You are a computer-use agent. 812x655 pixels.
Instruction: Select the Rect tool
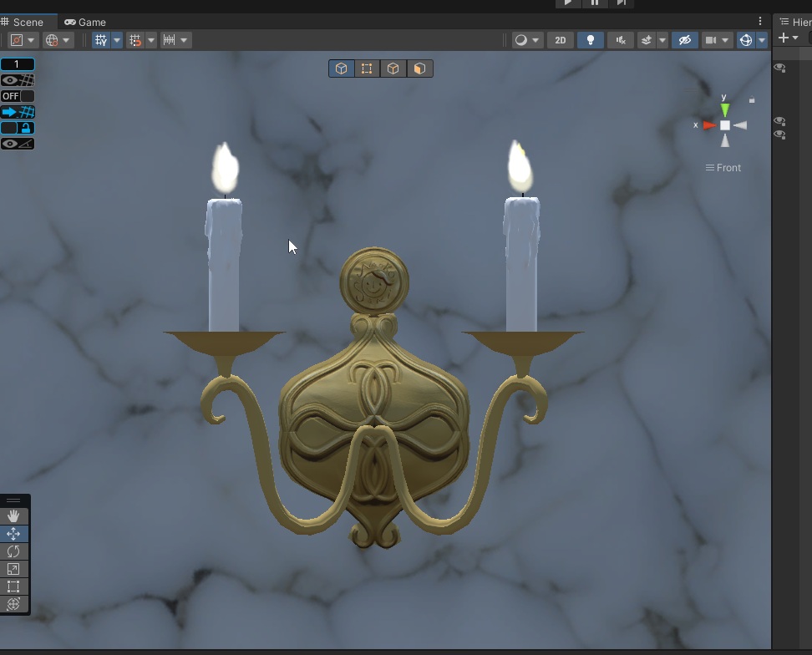click(x=13, y=586)
